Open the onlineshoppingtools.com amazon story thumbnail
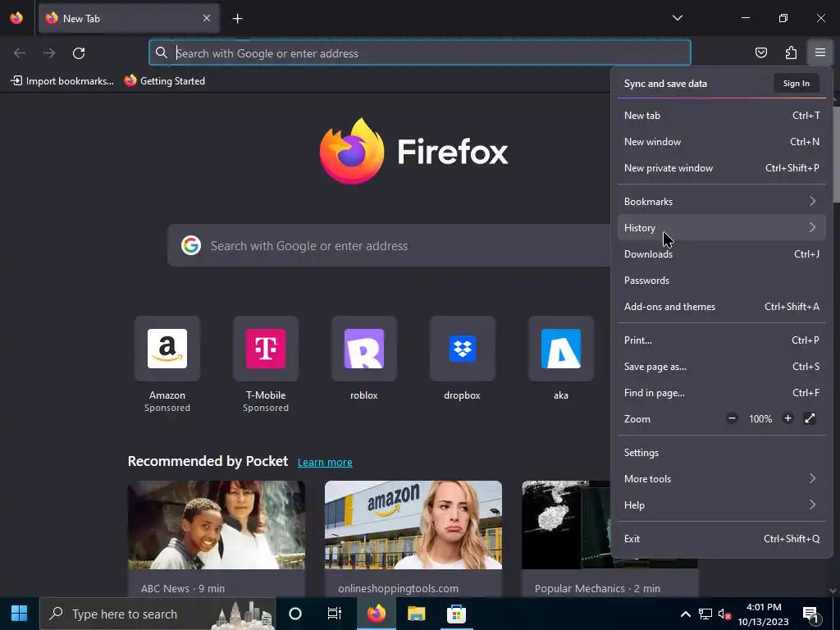The width and height of the screenshot is (840, 630). [x=413, y=524]
